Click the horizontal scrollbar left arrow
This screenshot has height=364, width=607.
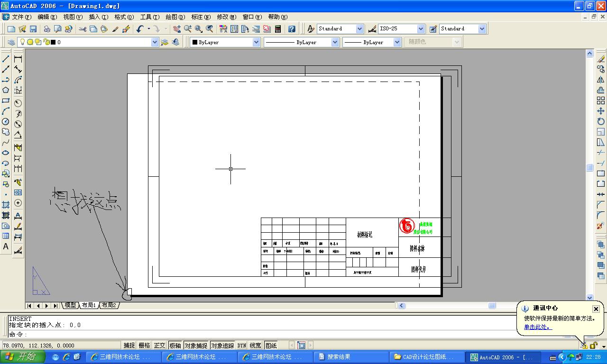(402, 306)
